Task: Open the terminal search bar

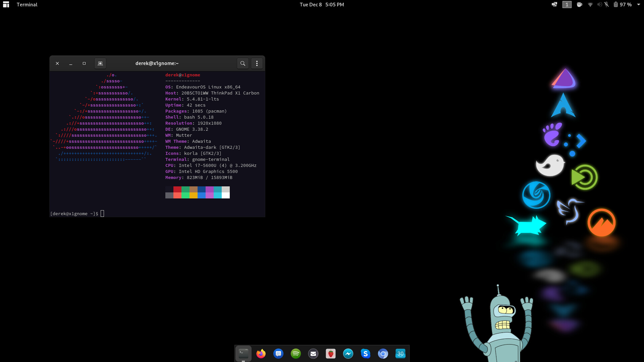Action: click(243, 63)
